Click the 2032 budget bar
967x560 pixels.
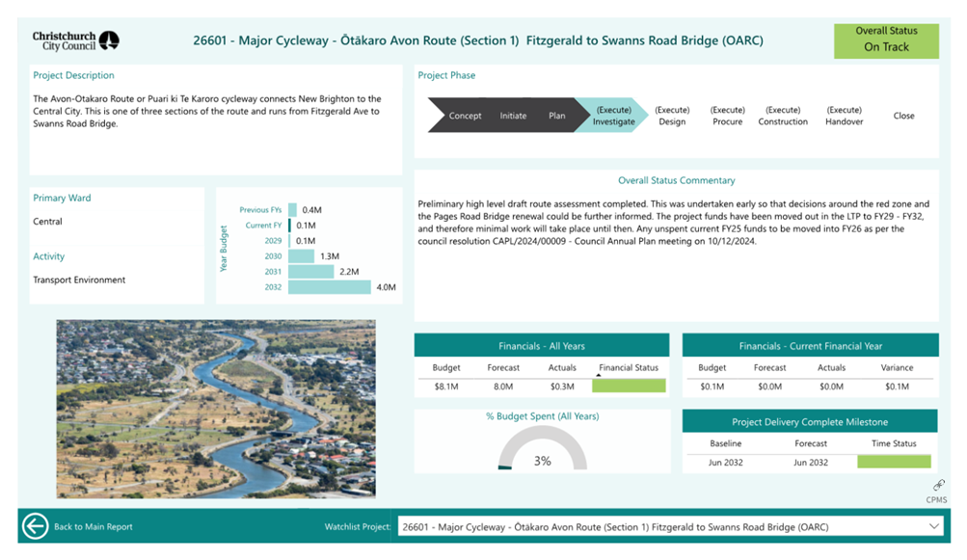click(330, 287)
